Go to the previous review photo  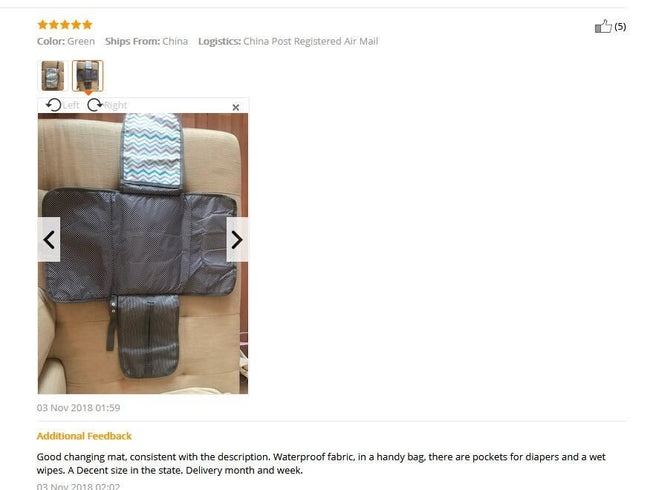point(49,240)
